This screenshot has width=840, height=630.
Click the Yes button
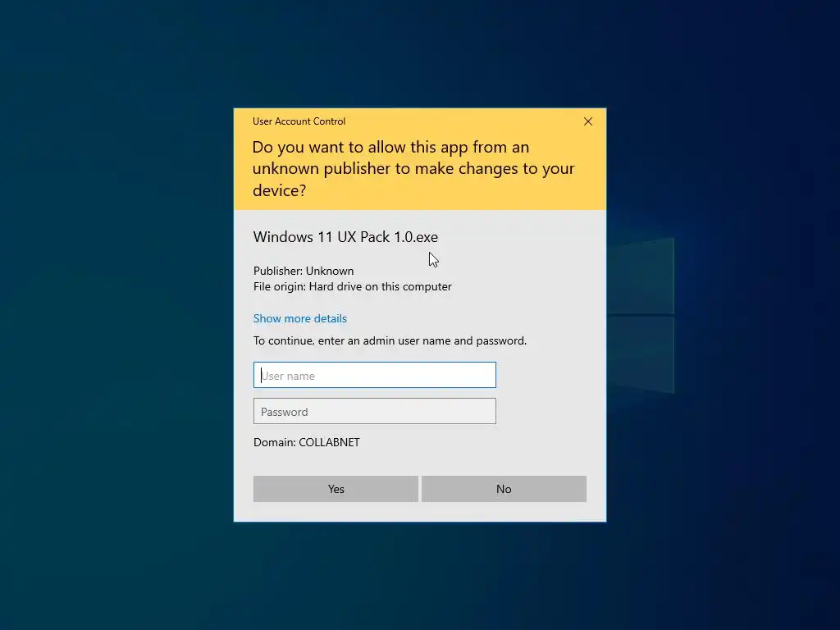click(x=336, y=489)
